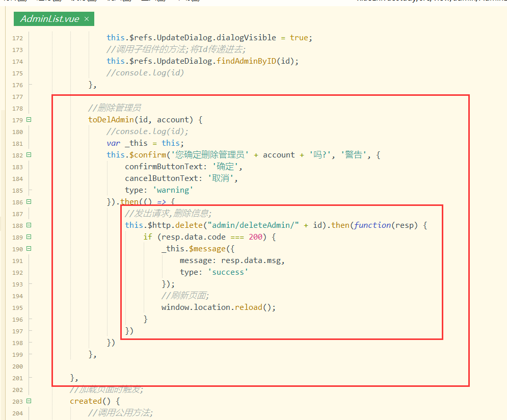507x420 pixels.
Task: Click line number 200 in the gutter
Action: [17, 366]
